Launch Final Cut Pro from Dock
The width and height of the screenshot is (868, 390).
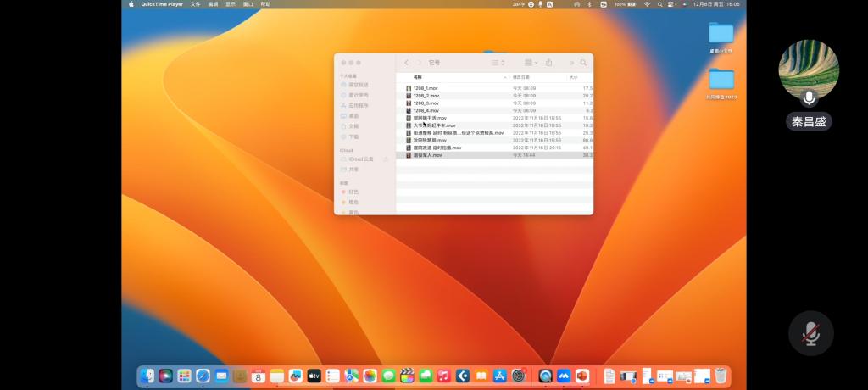407,376
